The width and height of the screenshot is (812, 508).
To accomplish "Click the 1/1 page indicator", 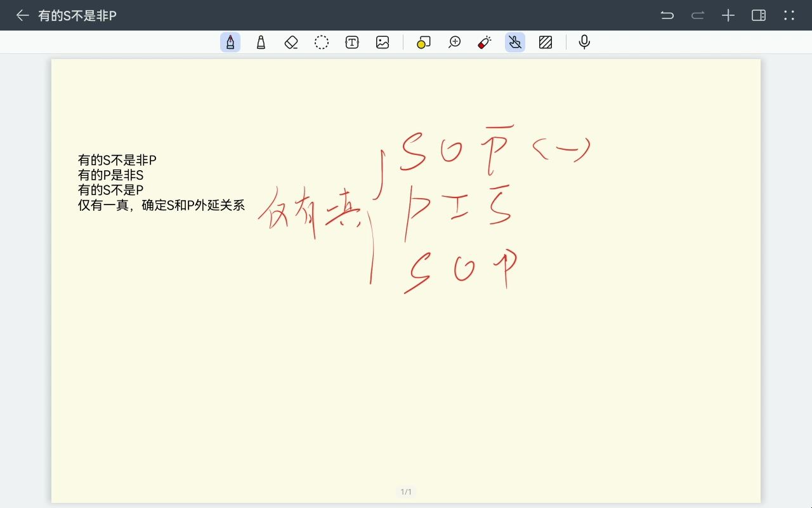I will [x=406, y=491].
